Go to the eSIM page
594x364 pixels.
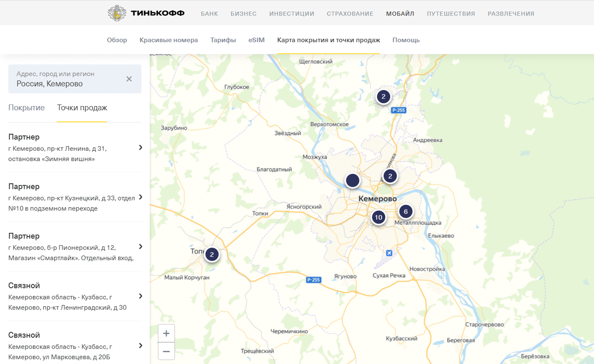pyautogui.click(x=257, y=40)
